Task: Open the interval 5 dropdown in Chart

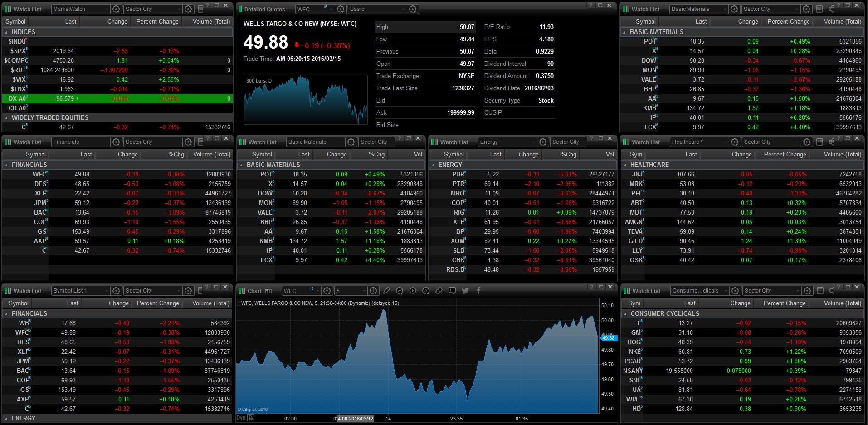Action: click(x=351, y=291)
